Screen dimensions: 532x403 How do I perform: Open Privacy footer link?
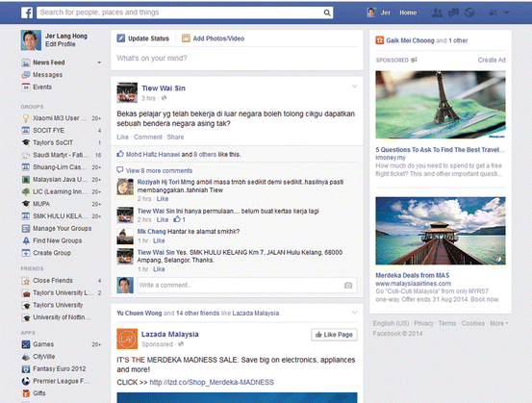point(423,323)
